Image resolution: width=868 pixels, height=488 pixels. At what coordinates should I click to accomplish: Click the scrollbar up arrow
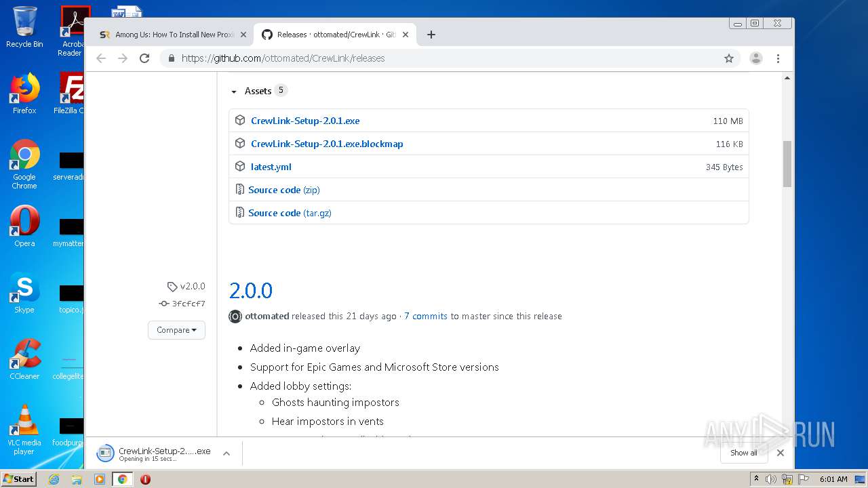[787, 78]
